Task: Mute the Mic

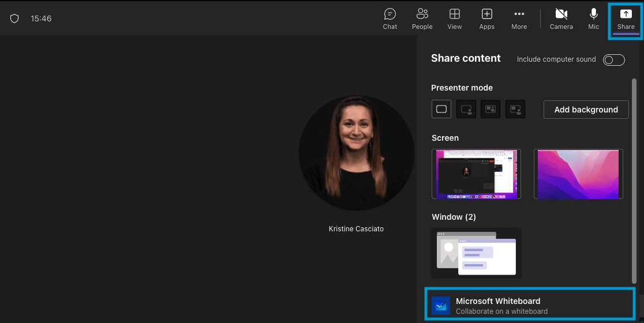Action: tap(593, 18)
